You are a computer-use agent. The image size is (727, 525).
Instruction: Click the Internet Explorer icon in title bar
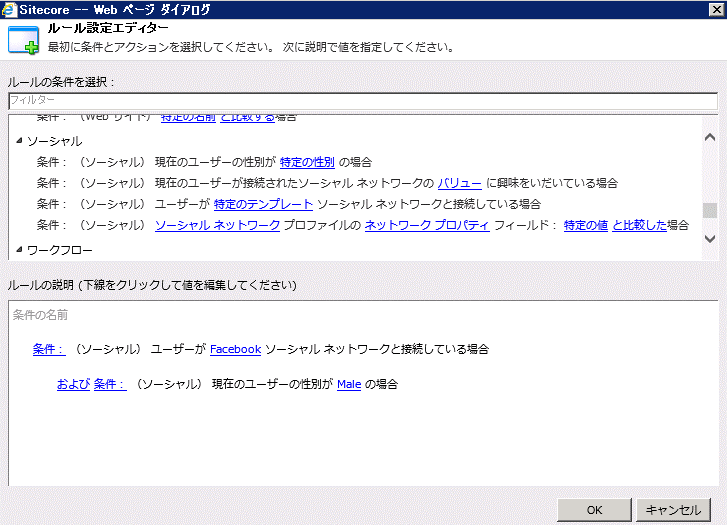(x=10, y=10)
